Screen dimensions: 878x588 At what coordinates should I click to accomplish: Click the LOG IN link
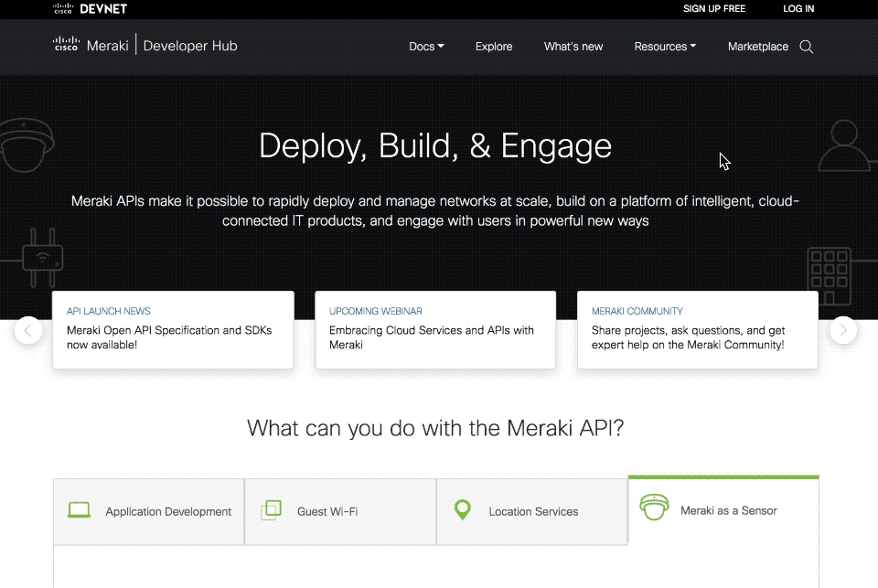(x=798, y=8)
